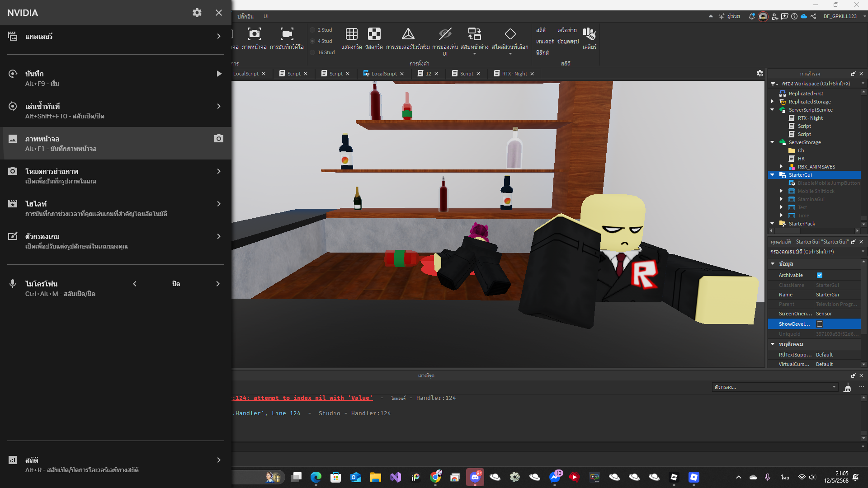The image size is (868, 488).
Task: Open viewport settings gear icon
Action: [760, 73]
